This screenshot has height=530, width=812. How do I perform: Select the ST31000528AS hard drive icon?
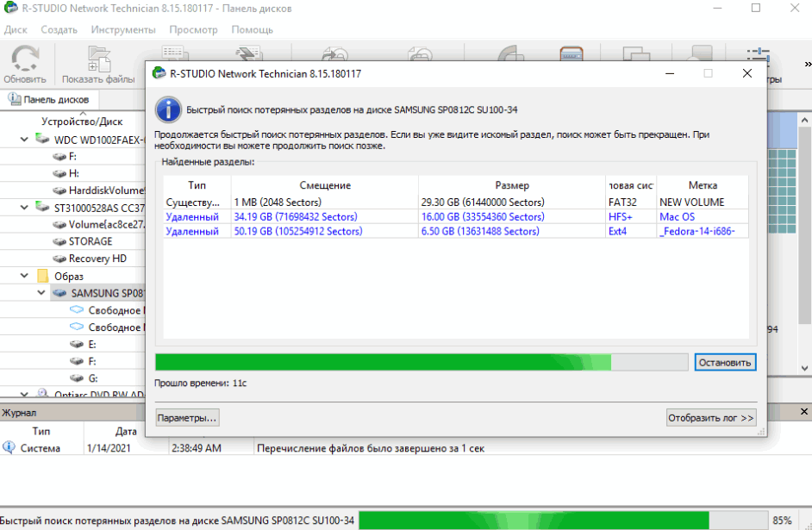[42, 207]
